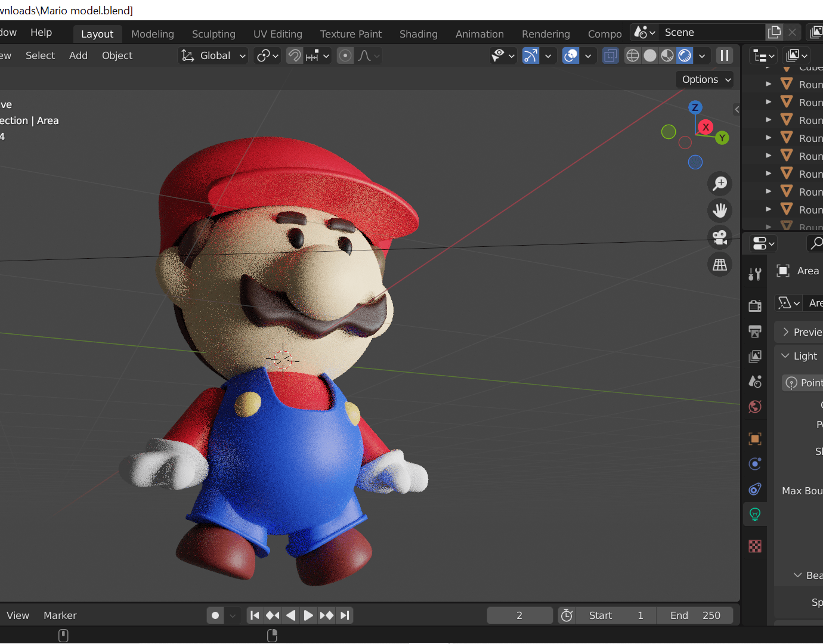Viewport: 823px width, 644px height.
Task: Open the viewport shading options dropdown arrow
Action: pos(702,55)
